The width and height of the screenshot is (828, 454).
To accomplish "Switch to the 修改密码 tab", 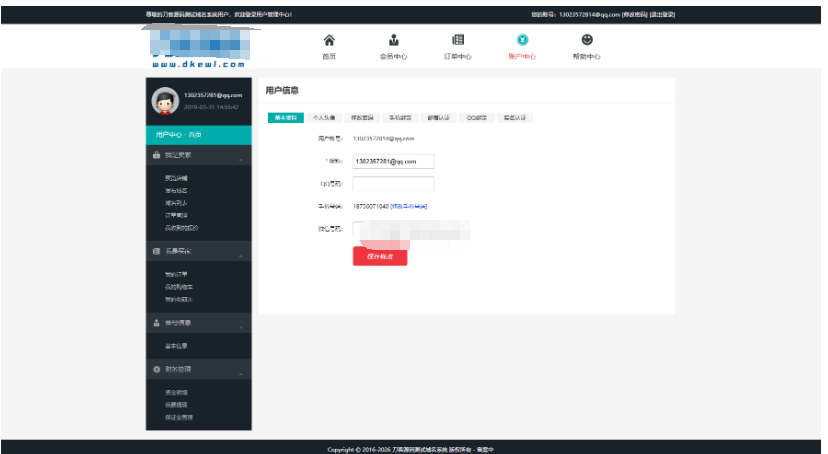I will click(x=362, y=118).
